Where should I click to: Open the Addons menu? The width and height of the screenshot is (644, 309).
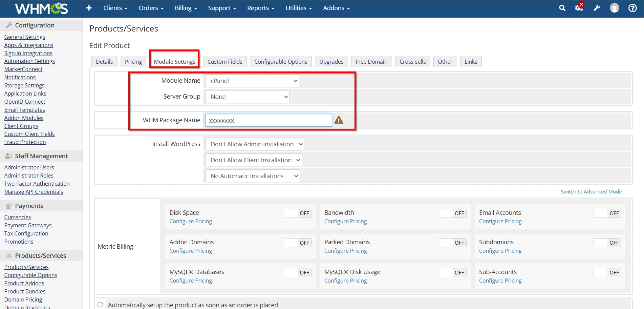336,8
